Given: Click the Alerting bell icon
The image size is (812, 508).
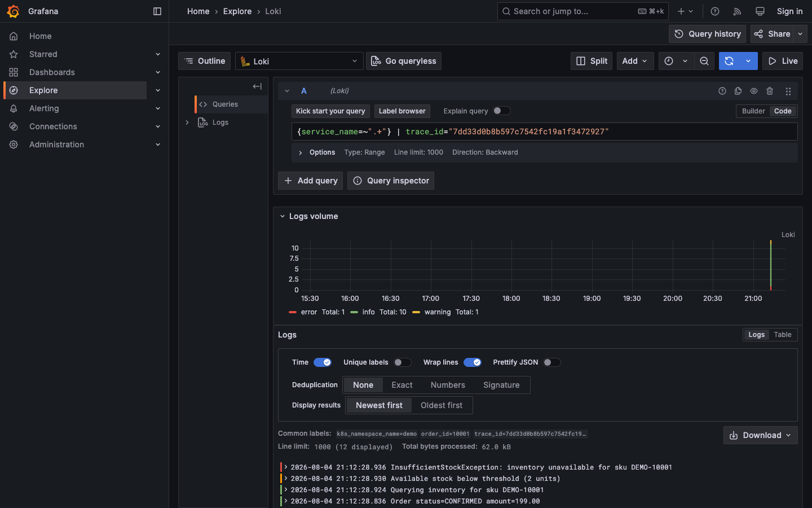Looking at the screenshot, I should point(14,108).
